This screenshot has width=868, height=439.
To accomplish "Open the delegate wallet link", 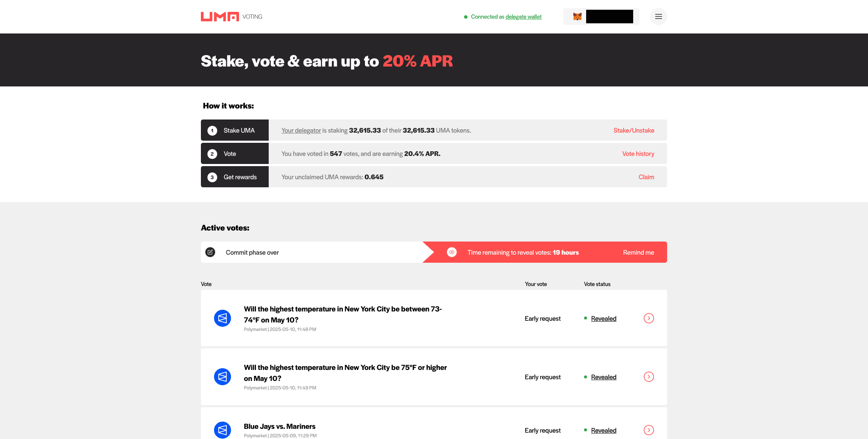I will coord(523,17).
